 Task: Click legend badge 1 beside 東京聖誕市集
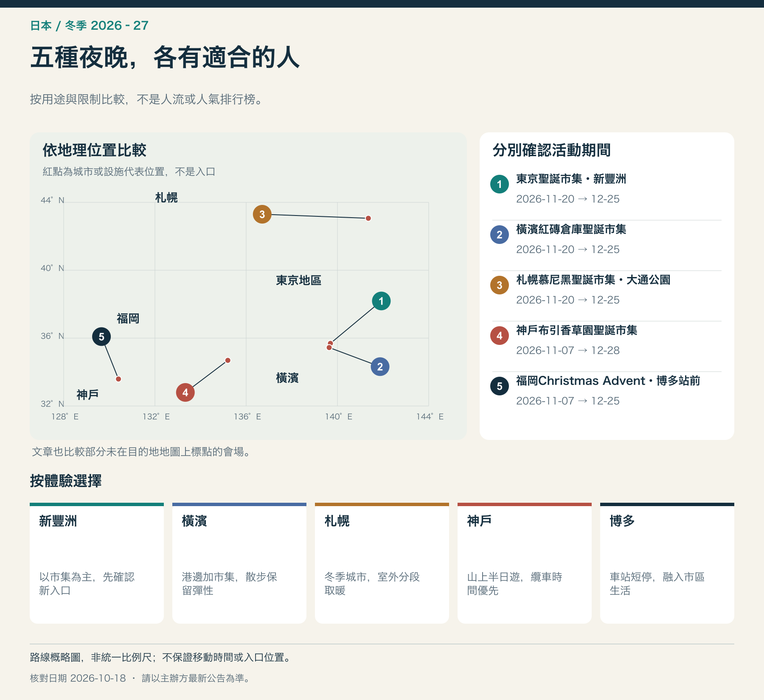[500, 184]
